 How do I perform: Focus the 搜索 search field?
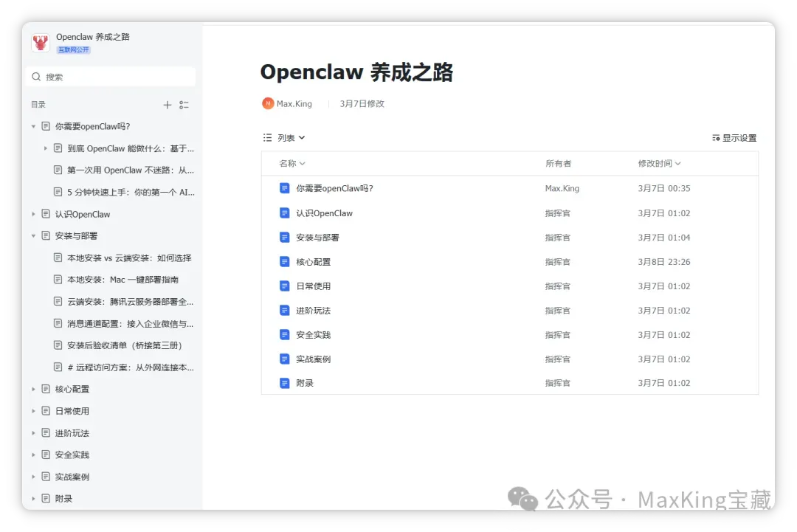[110, 77]
